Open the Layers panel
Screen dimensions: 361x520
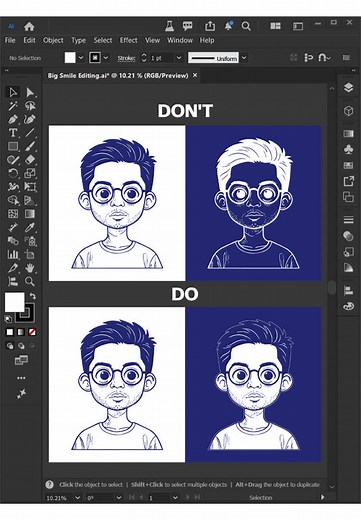point(348,87)
